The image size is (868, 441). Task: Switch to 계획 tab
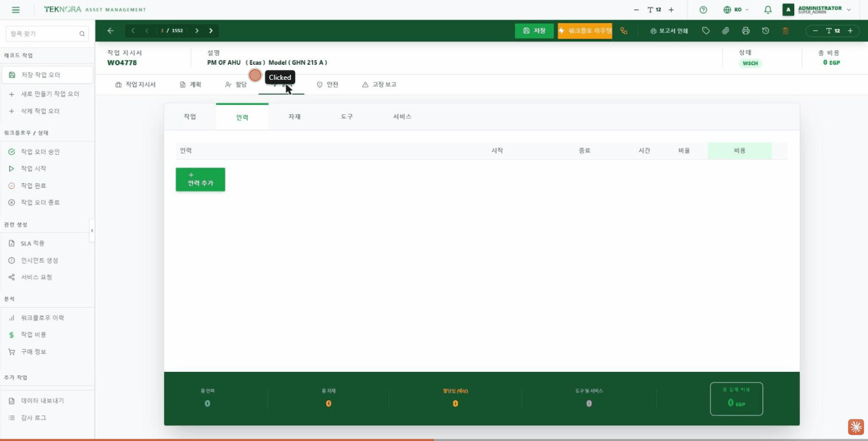tap(190, 85)
